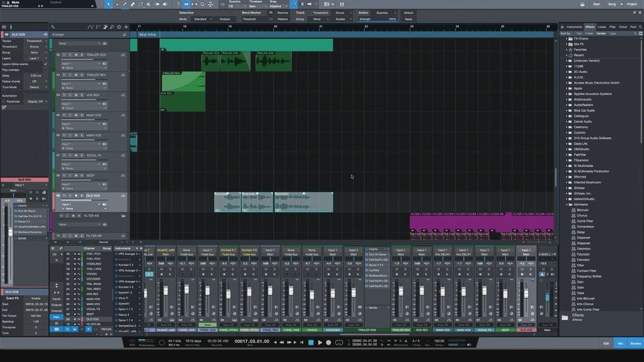
Task: Click the Apply button
Action: (x=409, y=19)
